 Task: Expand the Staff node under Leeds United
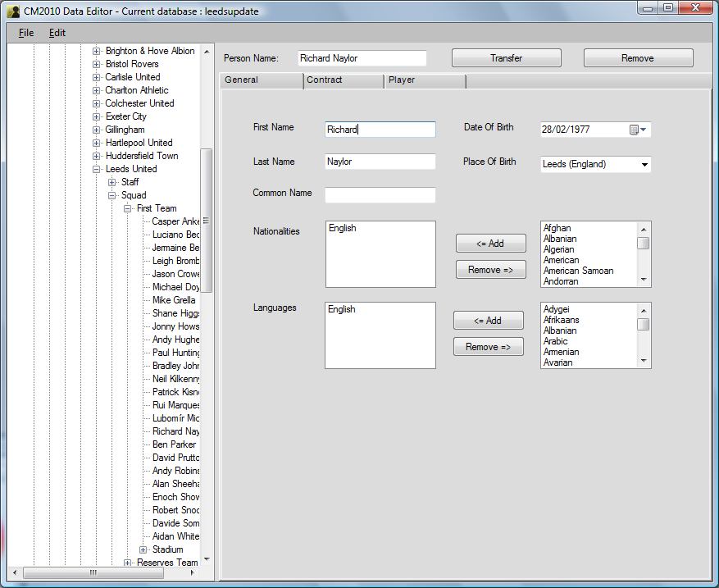pos(112,182)
